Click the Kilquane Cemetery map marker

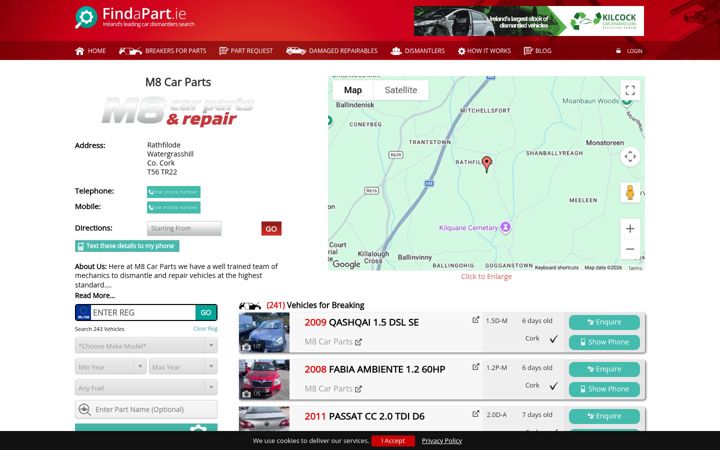pos(506,227)
